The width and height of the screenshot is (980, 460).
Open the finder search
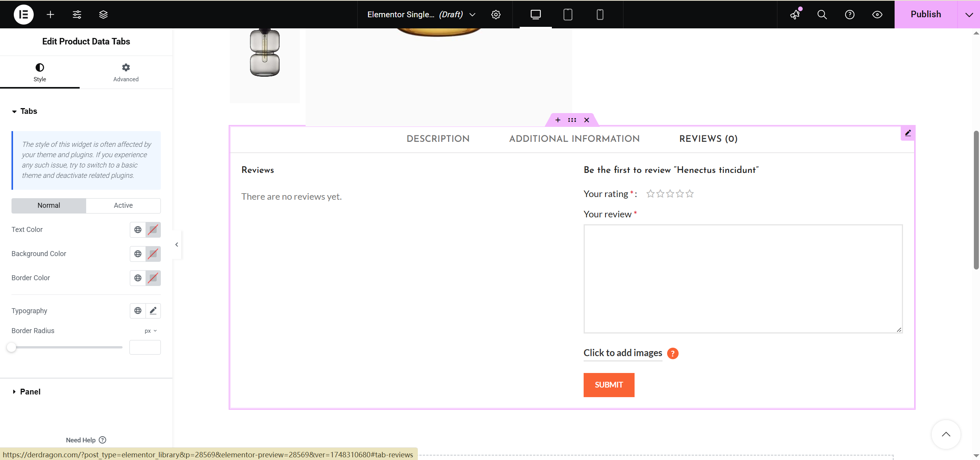tap(822, 14)
